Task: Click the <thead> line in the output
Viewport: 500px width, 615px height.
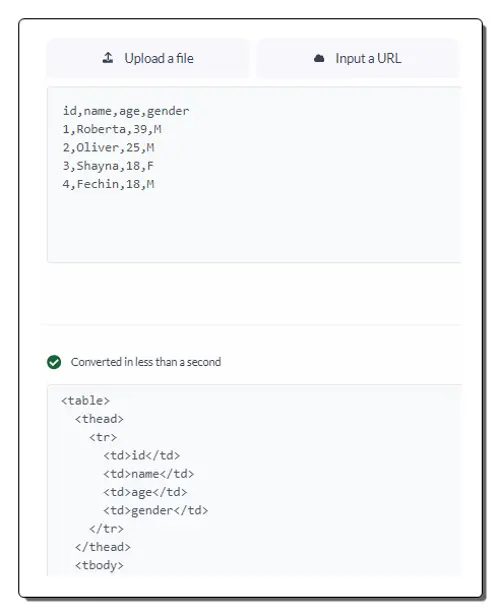Action: (99, 419)
